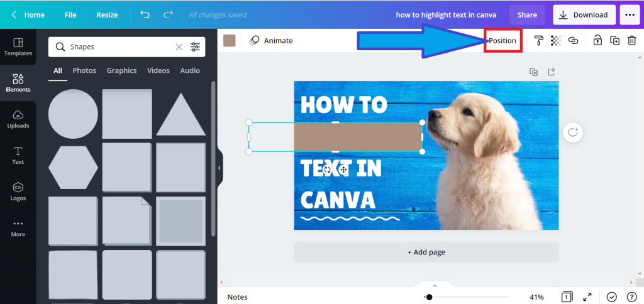
Task: Switch to the Audio tab
Action: (x=190, y=70)
